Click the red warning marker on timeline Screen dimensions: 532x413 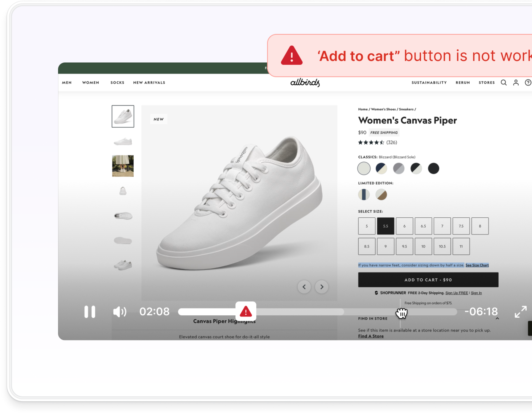(246, 312)
